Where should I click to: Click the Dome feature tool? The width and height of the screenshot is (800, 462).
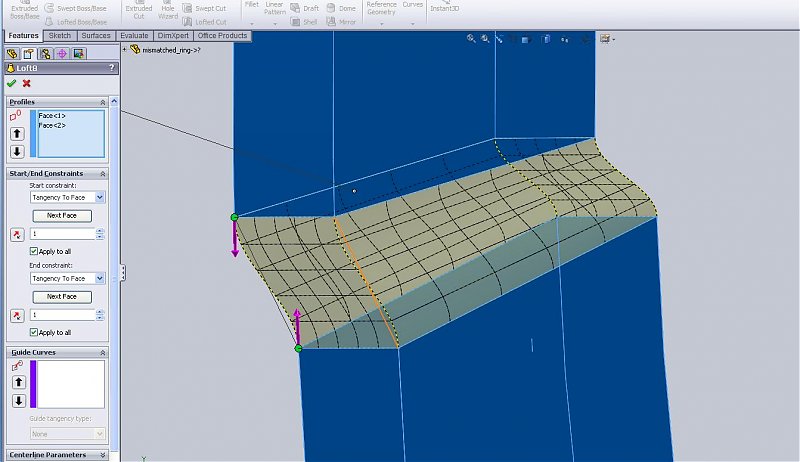click(341, 8)
